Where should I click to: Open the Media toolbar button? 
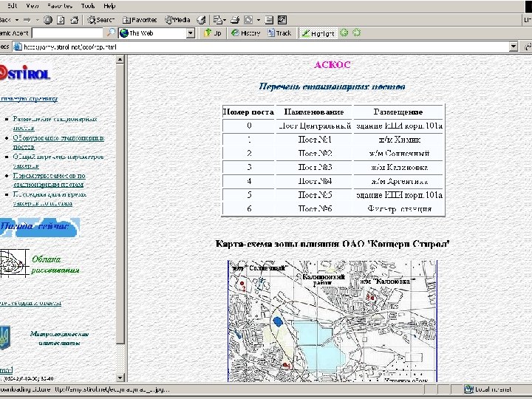(177, 20)
